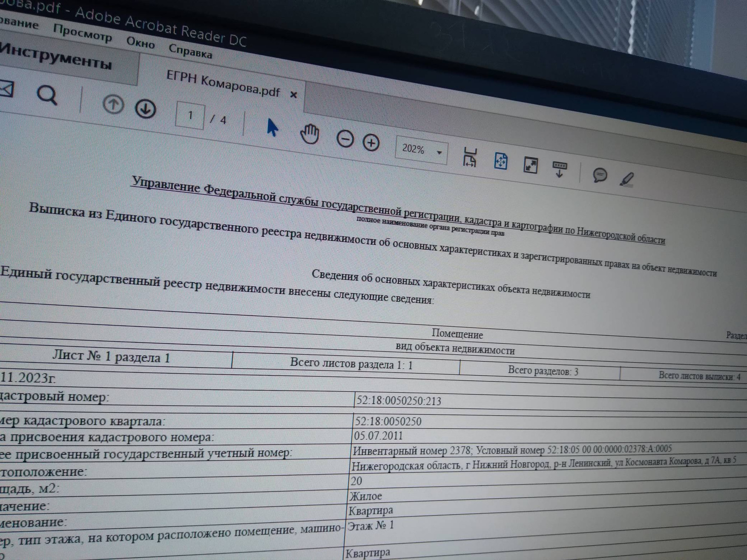
Task: Click the fit one full page icon
Action: [500, 161]
